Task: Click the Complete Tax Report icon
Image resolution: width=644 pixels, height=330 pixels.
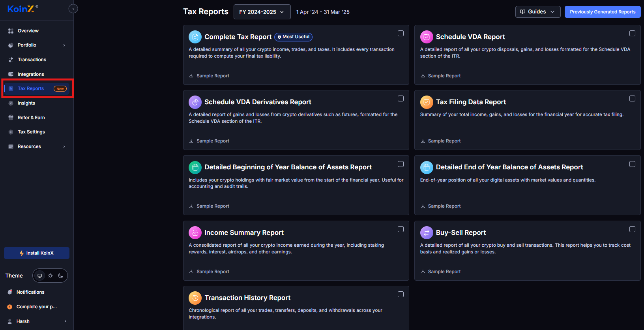Action: (x=195, y=37)
